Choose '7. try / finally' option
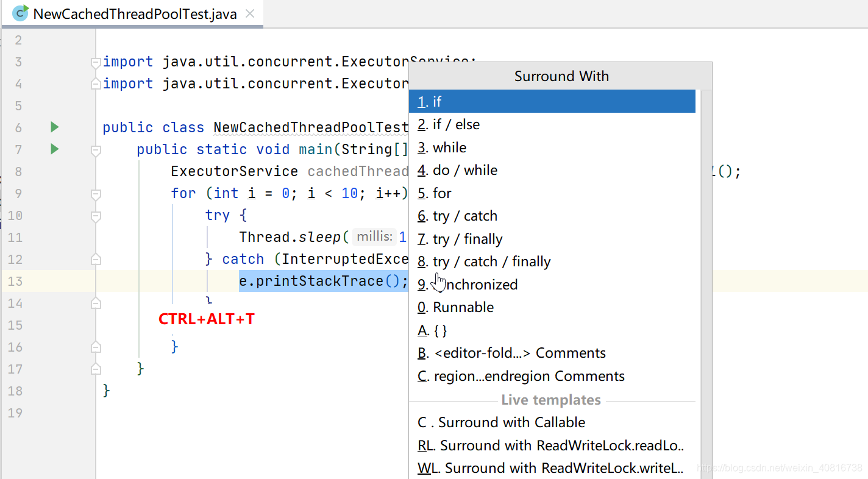This screenshot has height=479, width=868. click(552, 239)
